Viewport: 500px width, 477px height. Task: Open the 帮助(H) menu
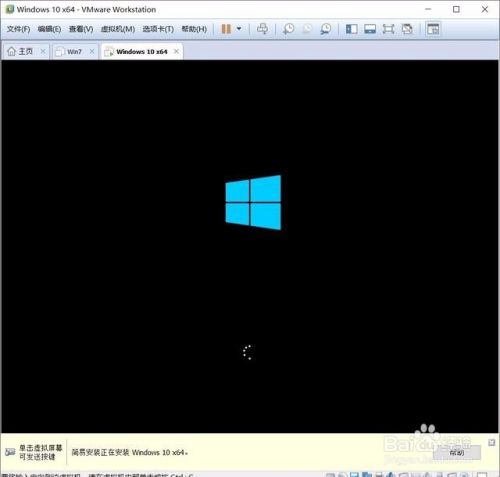tap(194, 29)
